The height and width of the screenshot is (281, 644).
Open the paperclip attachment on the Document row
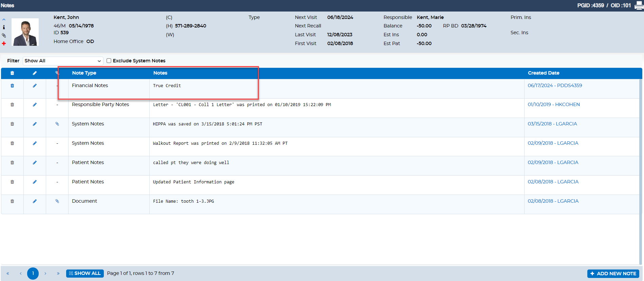pos(57,201)
